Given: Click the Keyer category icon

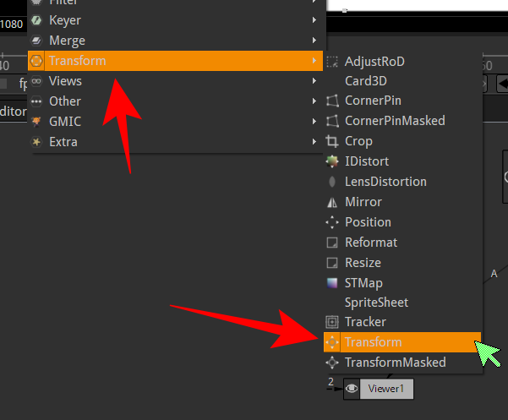Looking at the screenshot, I should pos(36,19).
